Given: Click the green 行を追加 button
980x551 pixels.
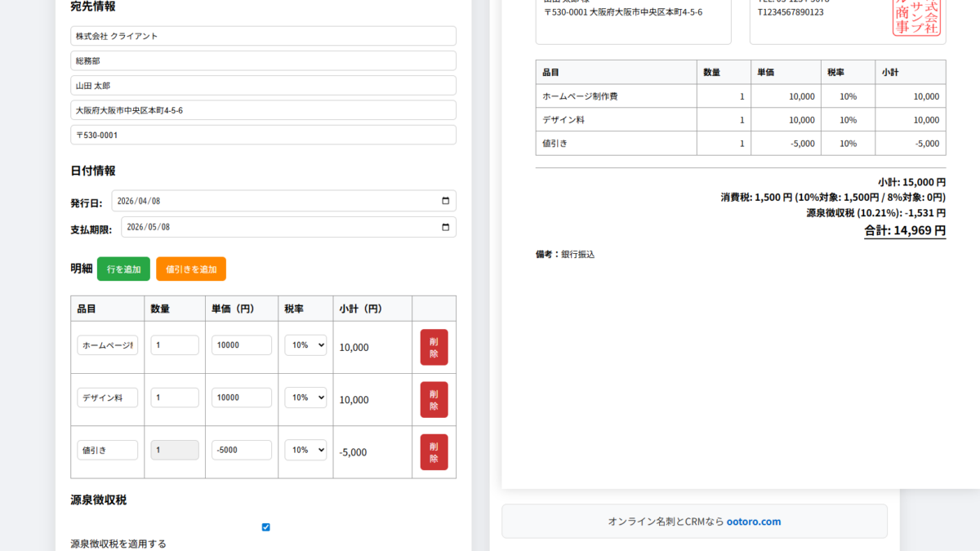Looking at the screenshot, I should click(123, 269).
